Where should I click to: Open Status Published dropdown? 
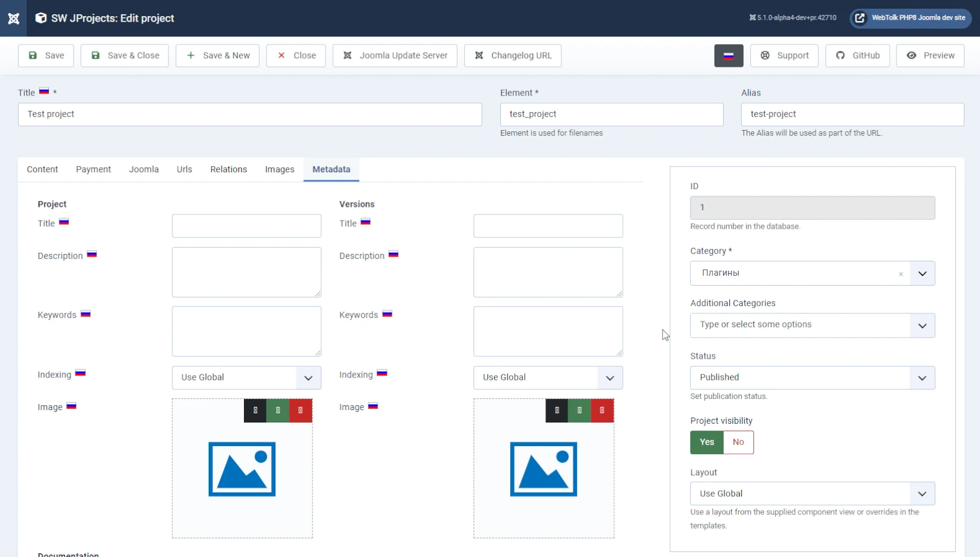point(812,378)
